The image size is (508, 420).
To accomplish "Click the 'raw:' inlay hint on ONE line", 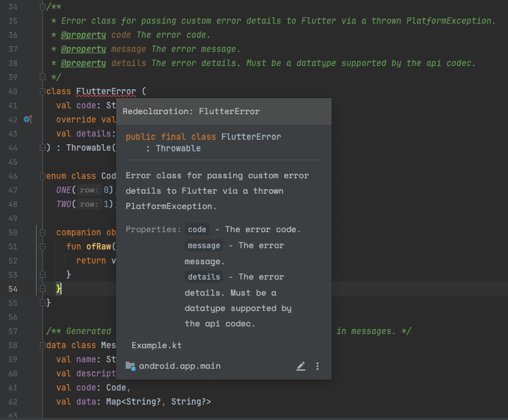I will pyautogui.click(x=89, y=190).
